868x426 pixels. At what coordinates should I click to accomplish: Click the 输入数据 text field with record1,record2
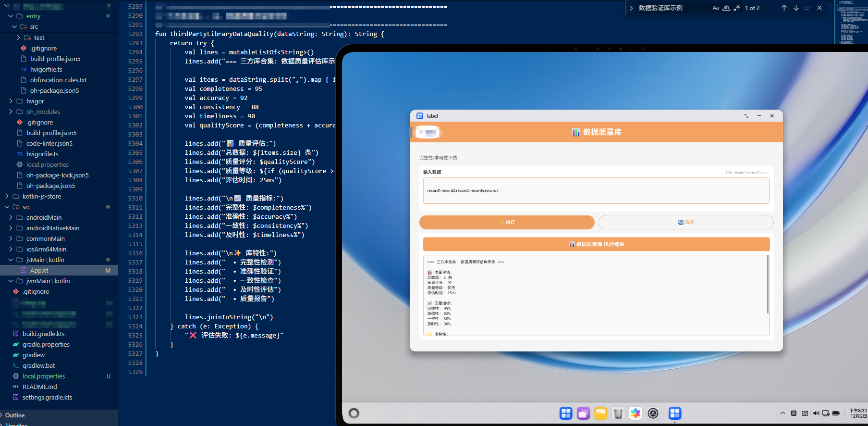pos(596,190)
